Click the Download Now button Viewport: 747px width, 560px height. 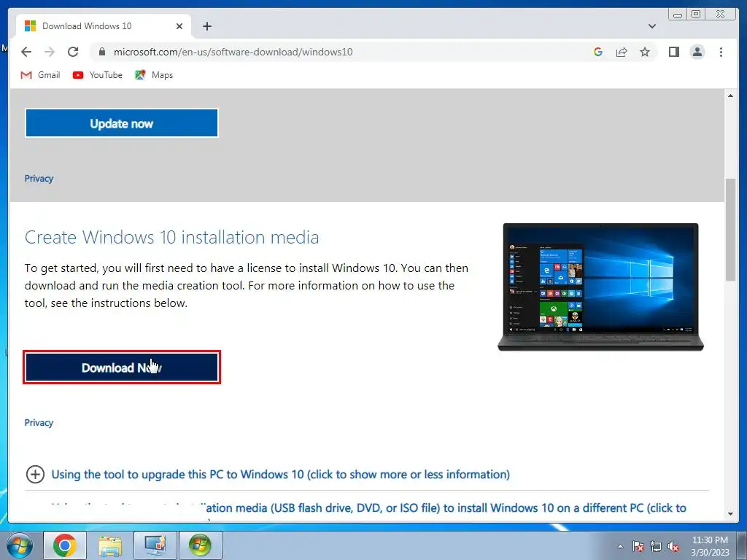click(122, 367)
